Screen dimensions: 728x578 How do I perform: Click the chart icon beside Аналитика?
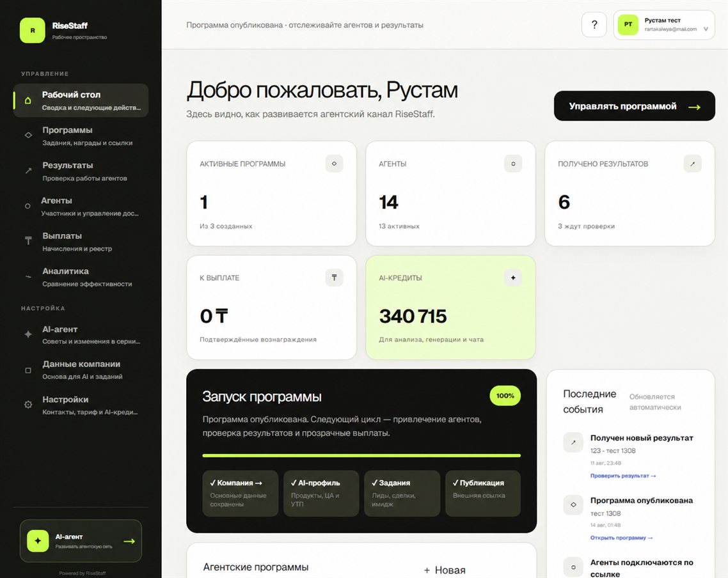[28, 276]
